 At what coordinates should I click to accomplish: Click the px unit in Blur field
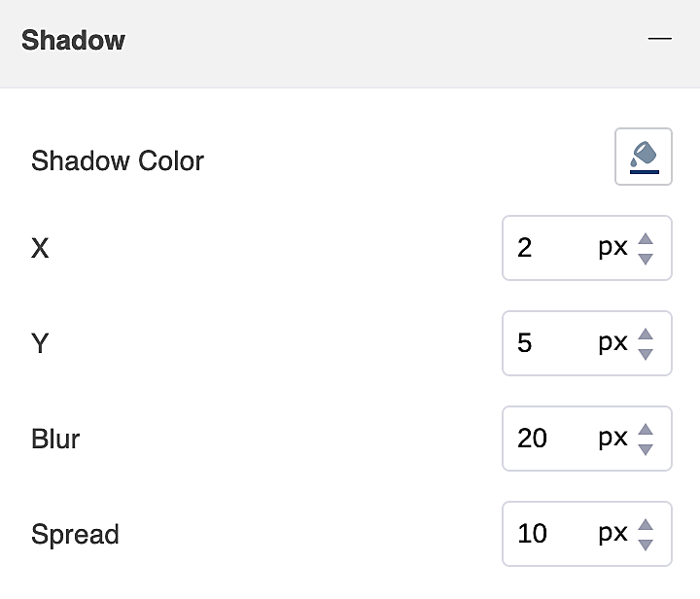612,439
